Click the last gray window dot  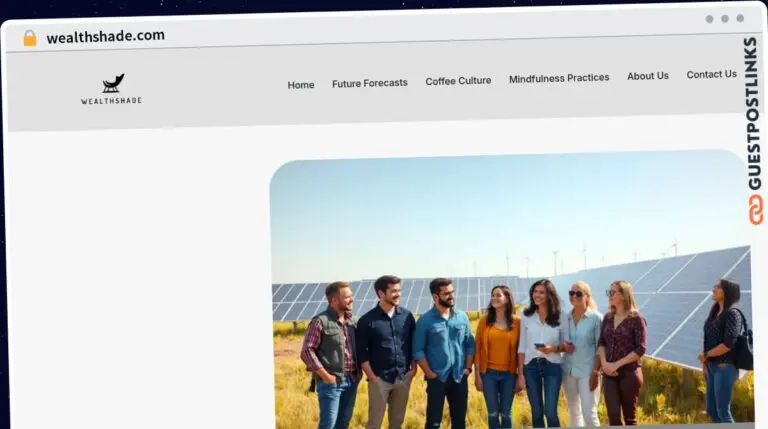tap(740, 18)
